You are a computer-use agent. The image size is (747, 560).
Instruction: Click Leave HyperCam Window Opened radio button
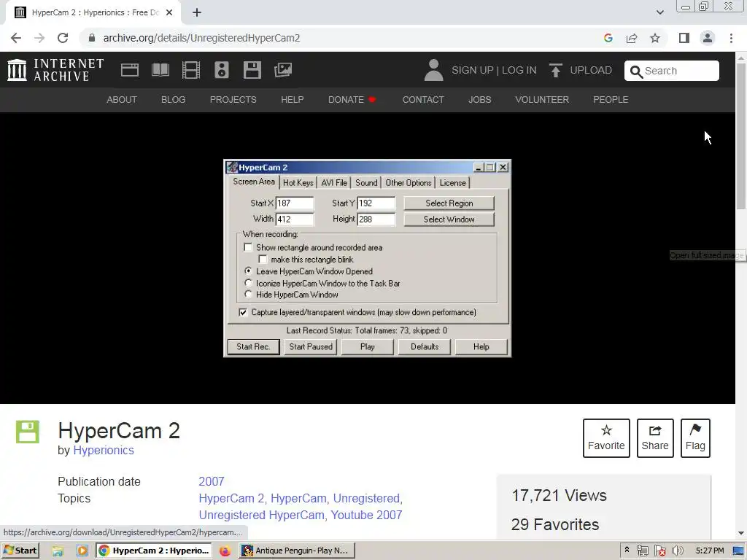[248, 271]
